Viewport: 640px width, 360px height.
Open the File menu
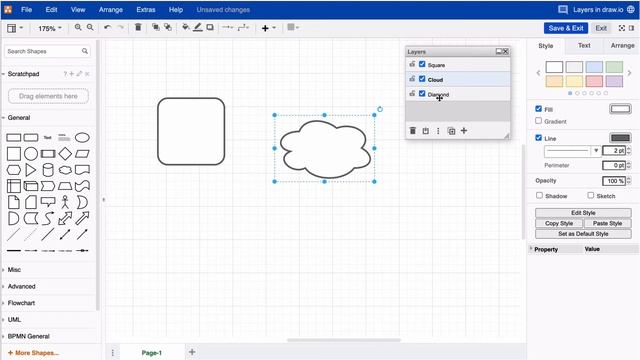[26, 9]
